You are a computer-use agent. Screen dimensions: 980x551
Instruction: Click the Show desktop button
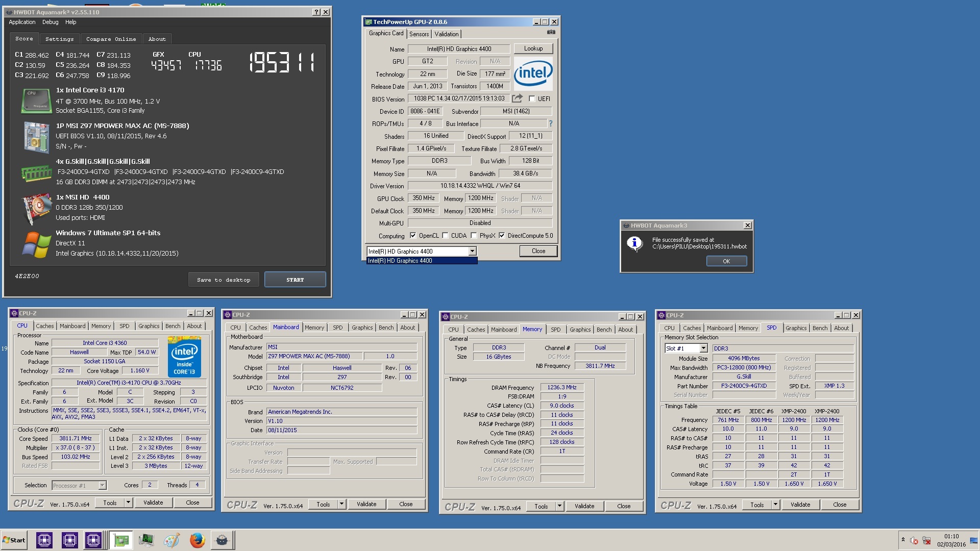tap(974, 540)
